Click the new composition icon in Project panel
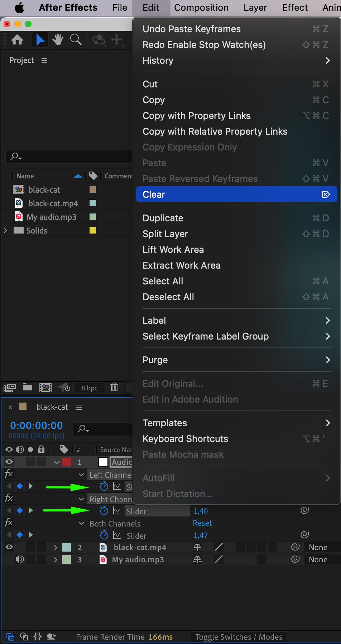341x644 pixels. (x=45, y=388)
